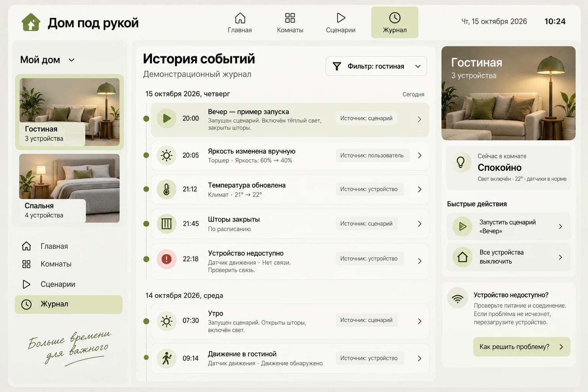The image size is (588, 392).
Task: Select the Журнал tab in top navigation
Action: (x=395, y=23)
